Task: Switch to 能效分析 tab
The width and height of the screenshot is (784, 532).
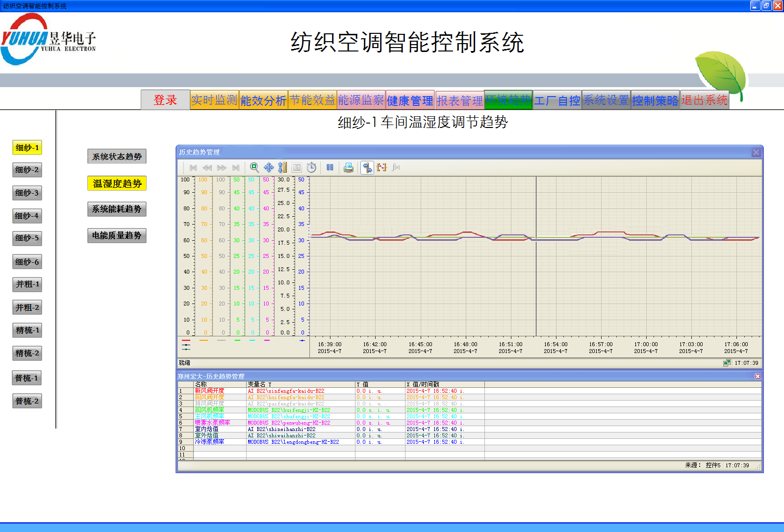Action: pyautogui.click(x=263, y=100)
